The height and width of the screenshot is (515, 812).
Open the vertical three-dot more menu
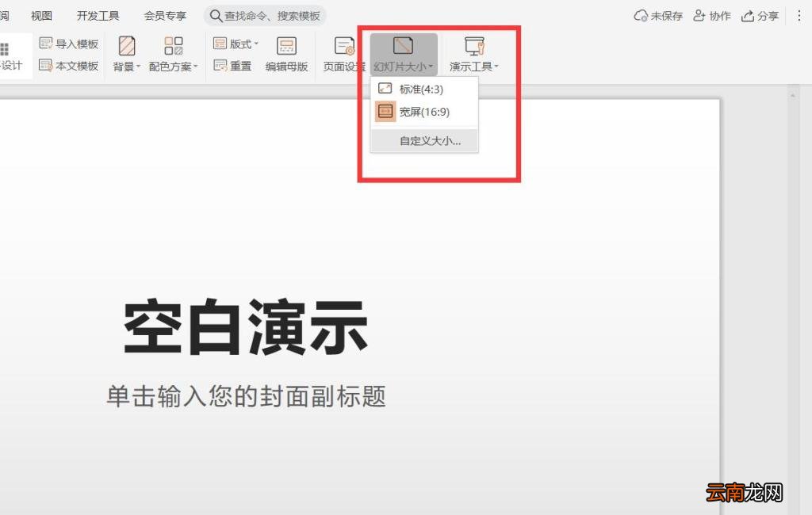point(799,16)
